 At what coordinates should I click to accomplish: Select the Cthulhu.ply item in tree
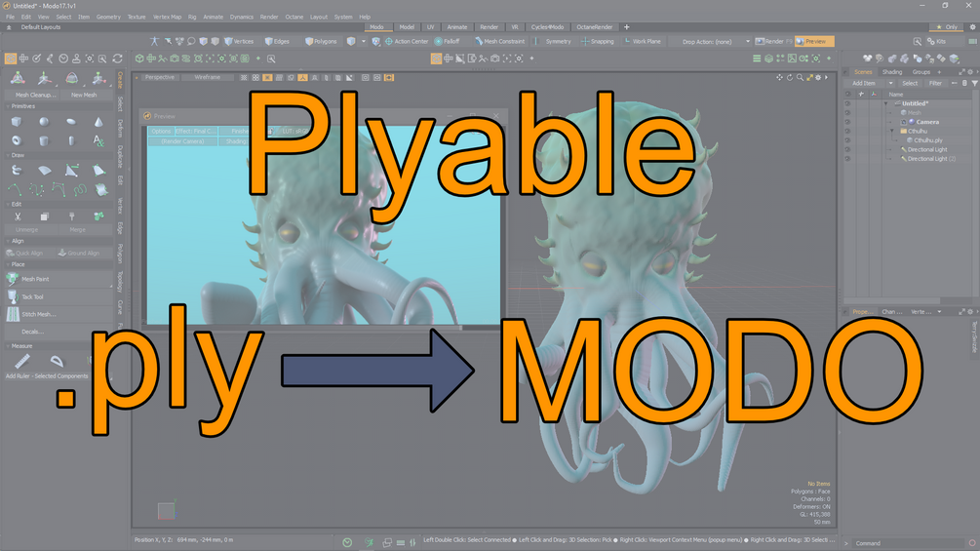pos(928,140)
